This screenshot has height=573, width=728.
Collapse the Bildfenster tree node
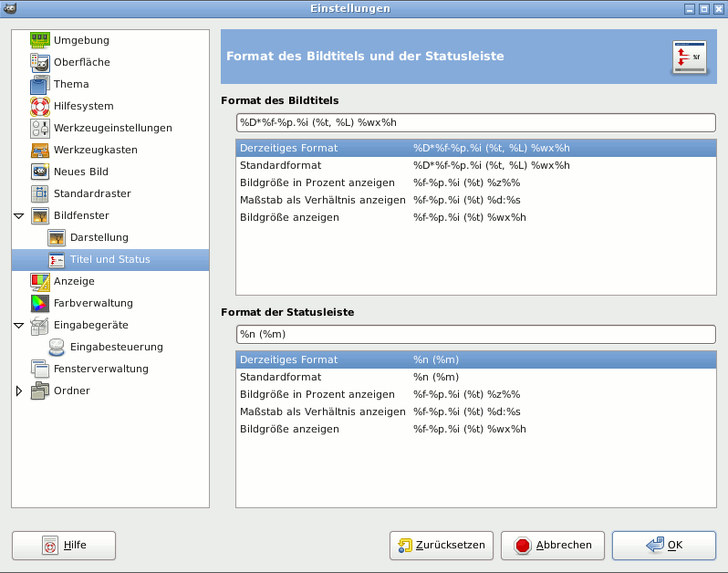(x=19, y=216)
